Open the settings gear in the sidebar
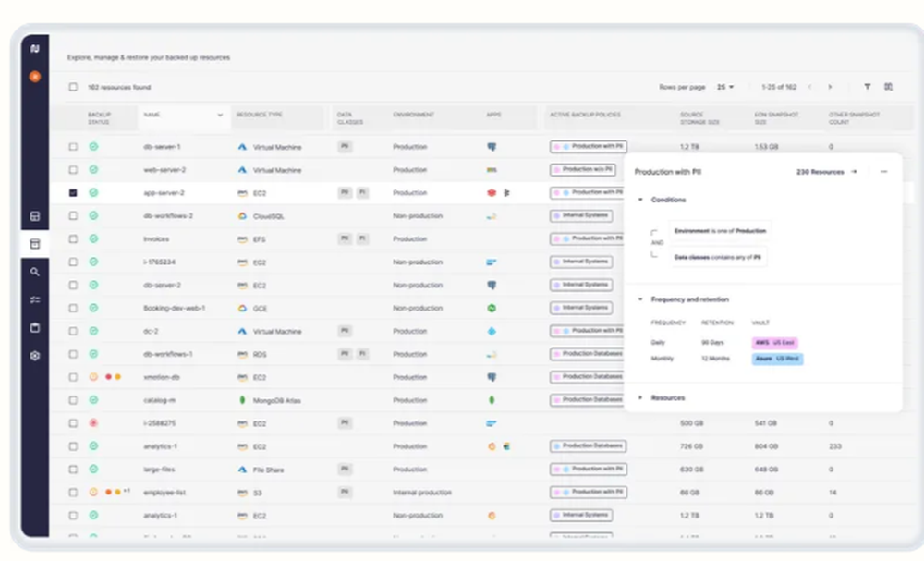This screenshot has height=561, width=924. tap(35, 356)
